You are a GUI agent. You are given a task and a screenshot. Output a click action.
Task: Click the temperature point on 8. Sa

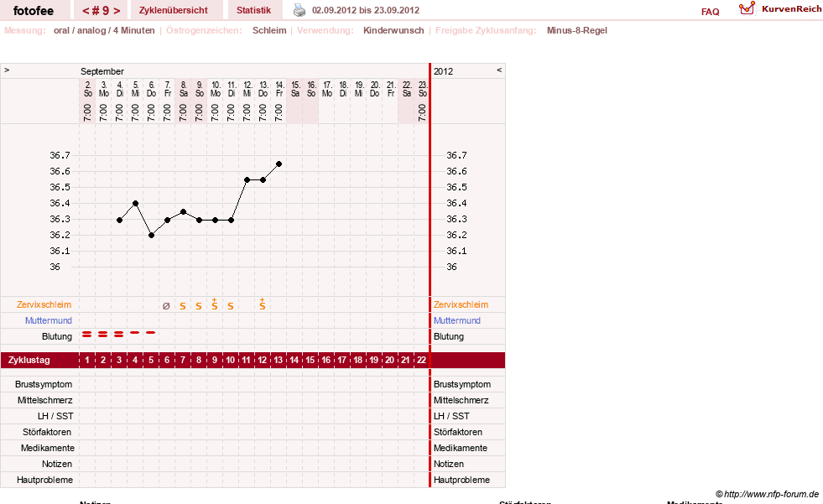coord(183,212)
